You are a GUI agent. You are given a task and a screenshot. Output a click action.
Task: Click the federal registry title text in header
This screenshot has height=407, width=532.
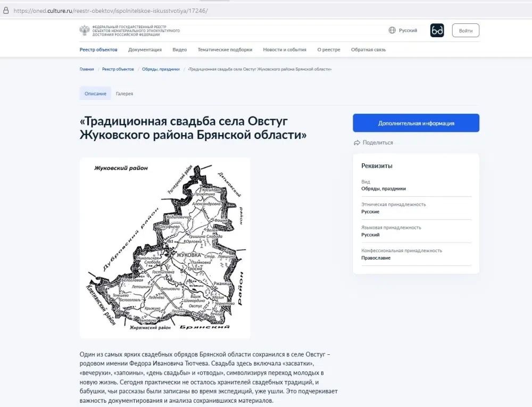click(x=136, y=30)
